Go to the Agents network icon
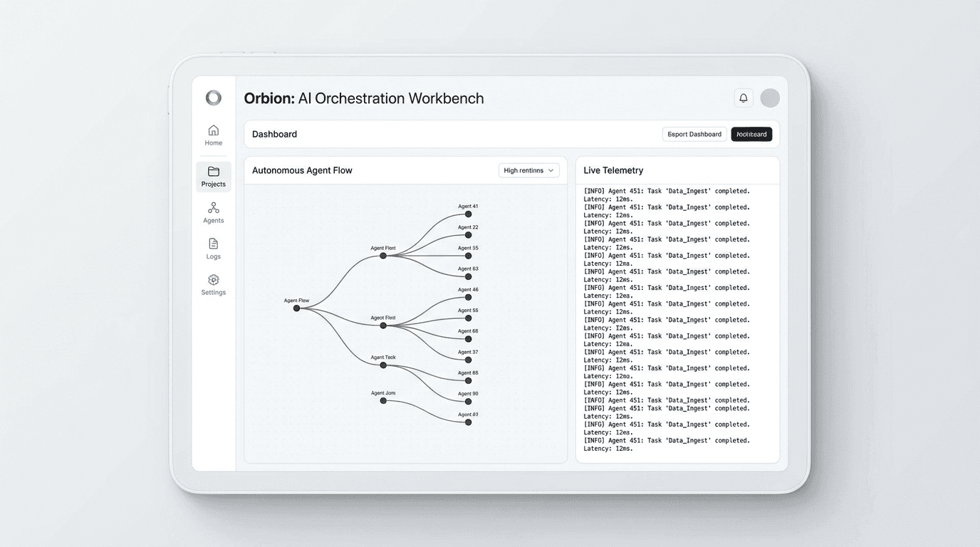 pyautogui.click(x=214, y=208)
